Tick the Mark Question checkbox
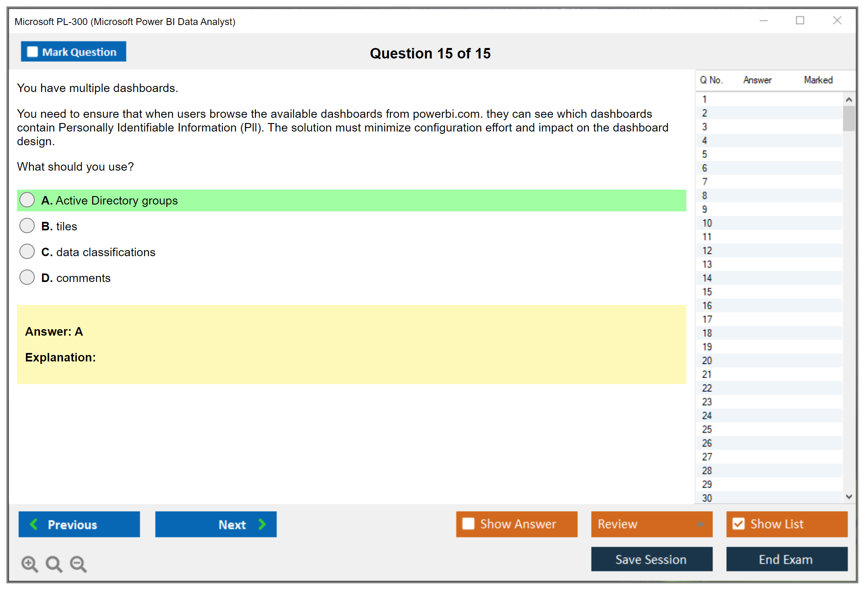Viewport: 868px width, 593px height. click(x=32, y=52)
